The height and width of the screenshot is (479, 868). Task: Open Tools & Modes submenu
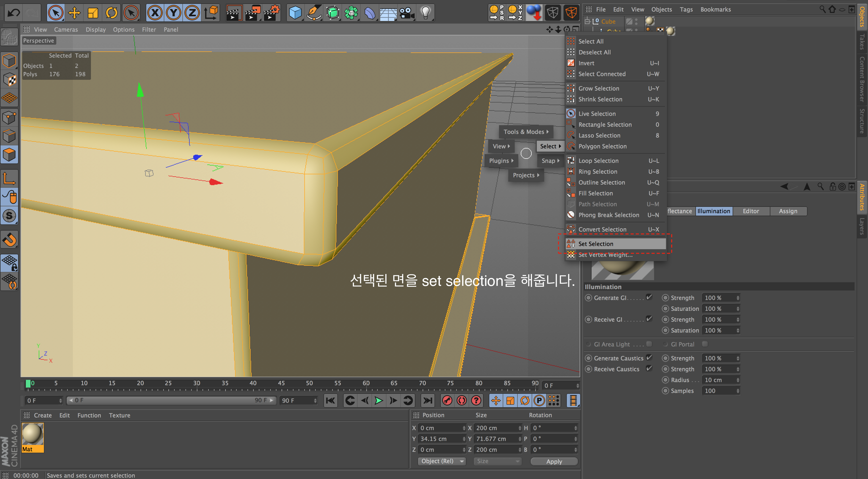tap(526, 132)
